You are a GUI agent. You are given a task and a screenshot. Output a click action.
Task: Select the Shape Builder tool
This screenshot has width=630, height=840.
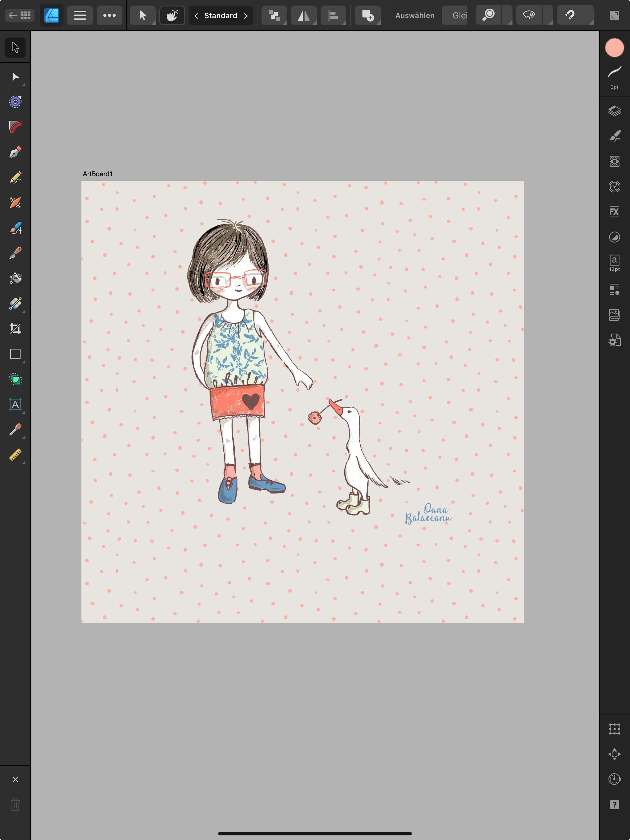click(15, 379)
